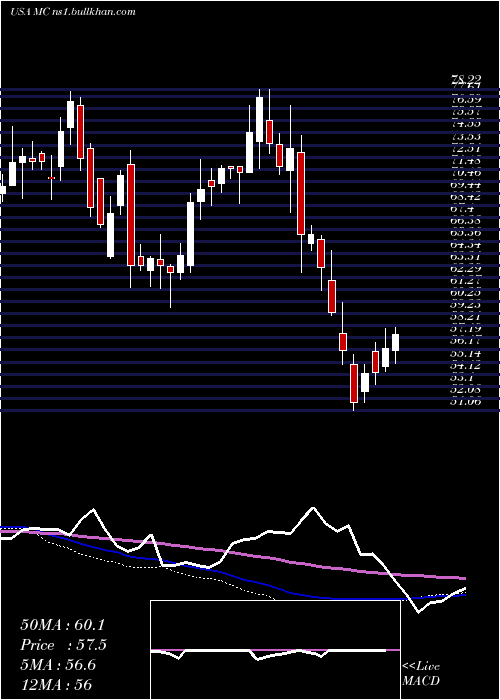Click the 59.23 price axis label

coord(466,305)
